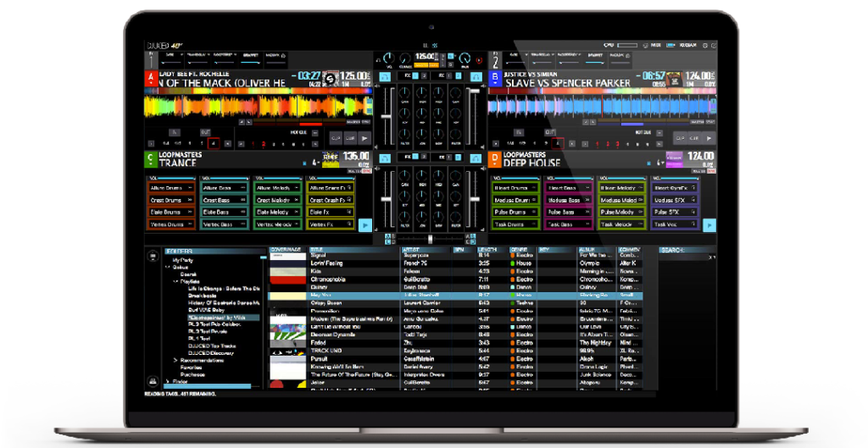The width and height of the screenshot is (868, 448).
Task: Play the Deep House sampler on deck D
Action: pos(709,225)
